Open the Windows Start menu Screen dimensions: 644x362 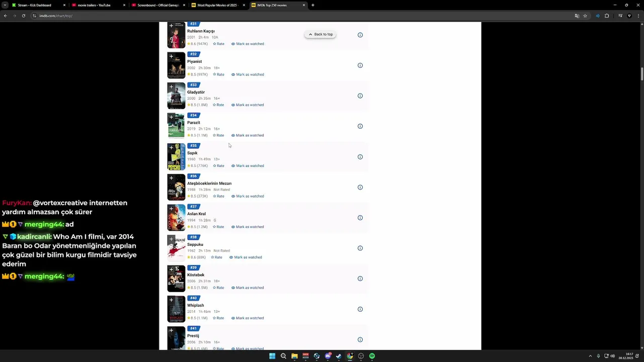[272, 356]
